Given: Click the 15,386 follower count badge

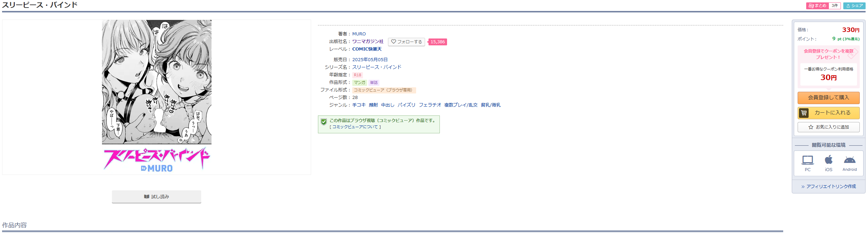Looking at the screenshot, I should click(x=437, y=42).
